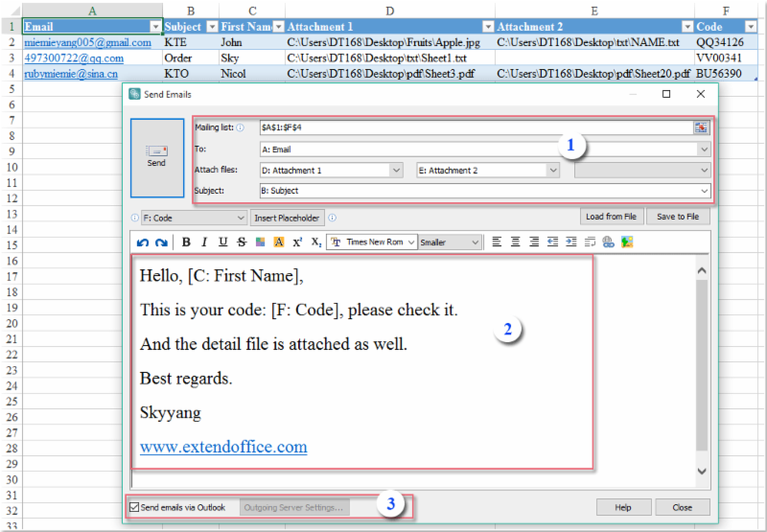Undo the last edit in email editor
Image resolution: width=767 pixels, height=532 pixels.
pyautogui.click(x=143, y=243)
